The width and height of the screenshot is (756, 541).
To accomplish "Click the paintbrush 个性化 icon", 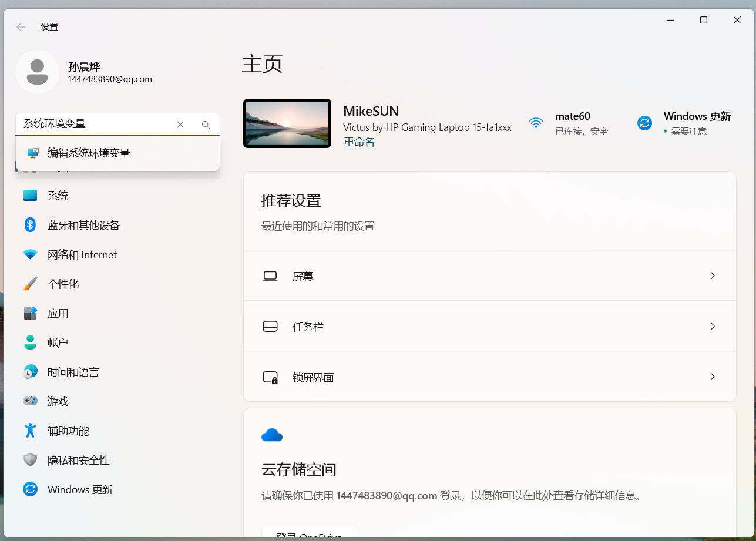I will pyautogui.click(x=30, y=284).
